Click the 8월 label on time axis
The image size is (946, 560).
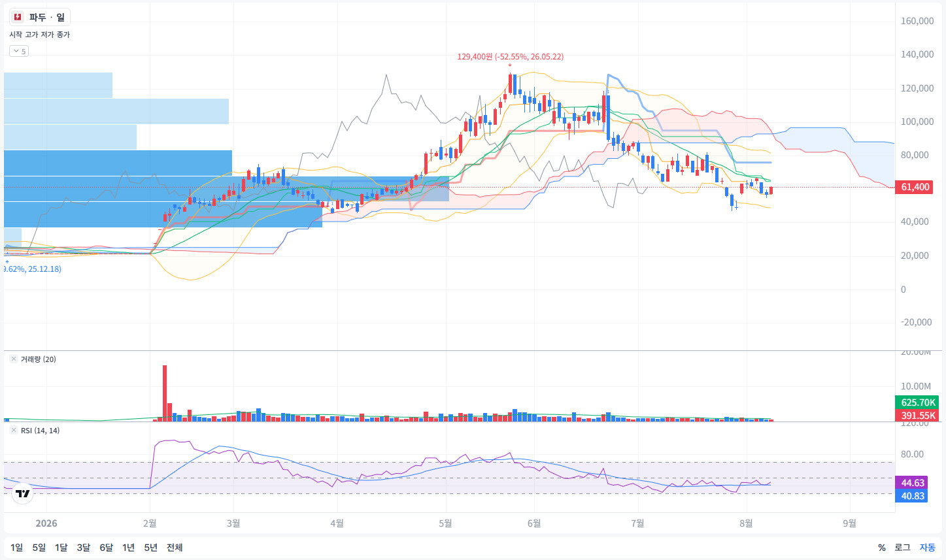click(x=746, y=523)
